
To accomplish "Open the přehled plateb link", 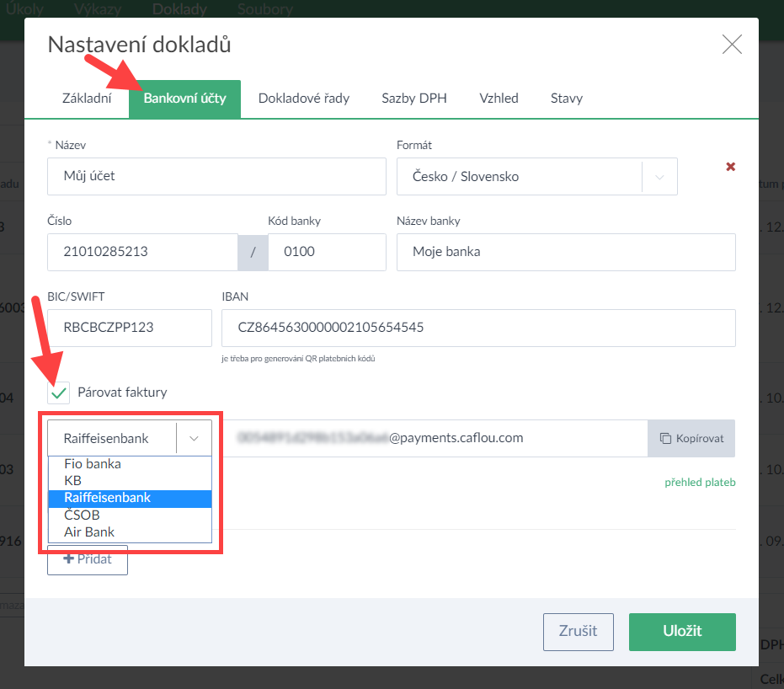I will (x=700, y=483).
